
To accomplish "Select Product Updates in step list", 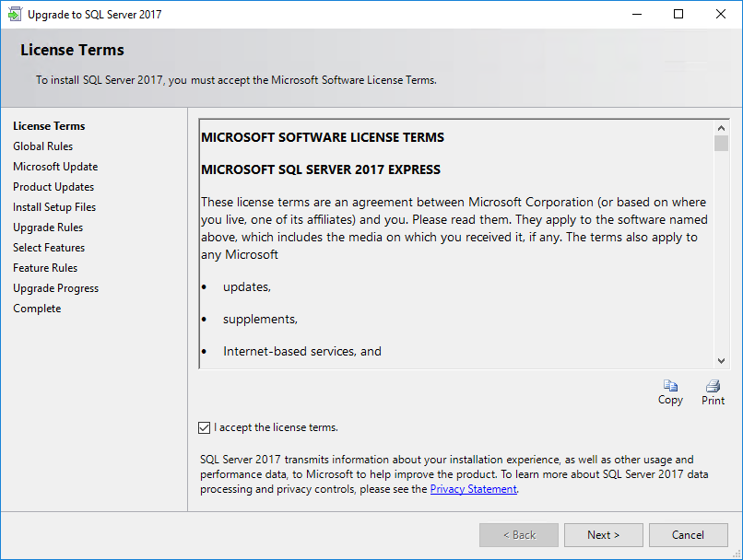I will coord(53,187).
